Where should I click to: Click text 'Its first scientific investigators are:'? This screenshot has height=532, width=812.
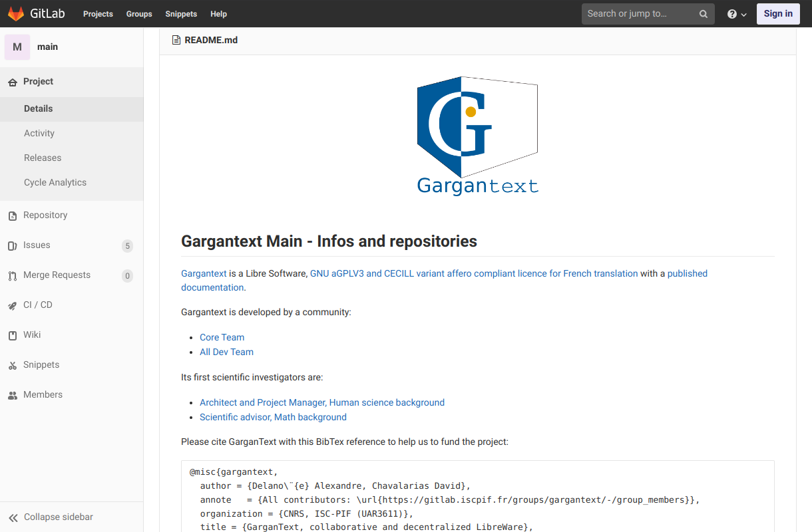click(252, 377)
